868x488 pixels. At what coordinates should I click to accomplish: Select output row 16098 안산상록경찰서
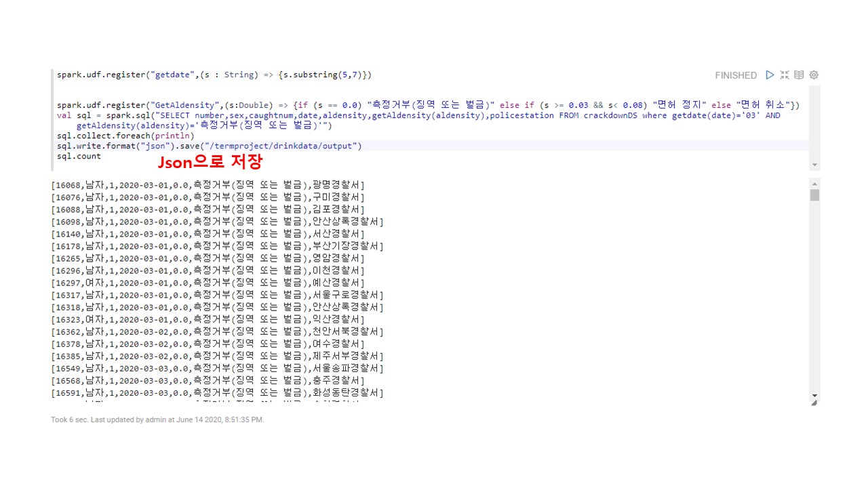[217, 222]
